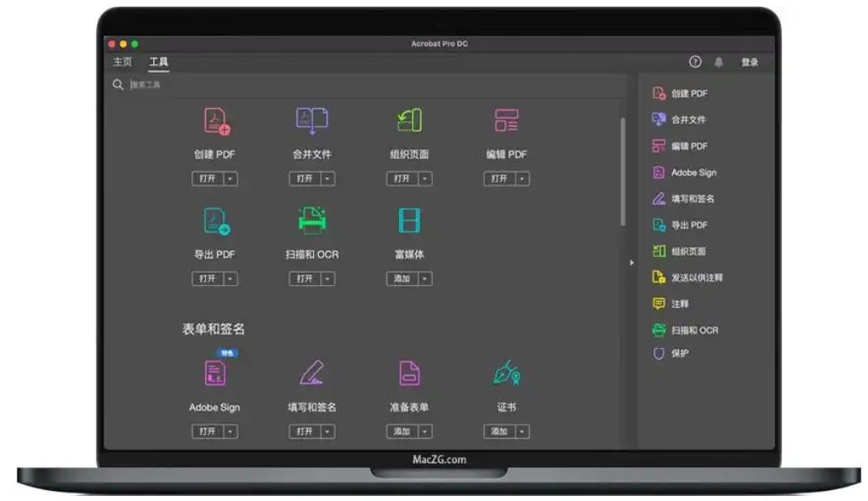Switch to the 工具 tab
868x501 pixels.
point(158,62)
